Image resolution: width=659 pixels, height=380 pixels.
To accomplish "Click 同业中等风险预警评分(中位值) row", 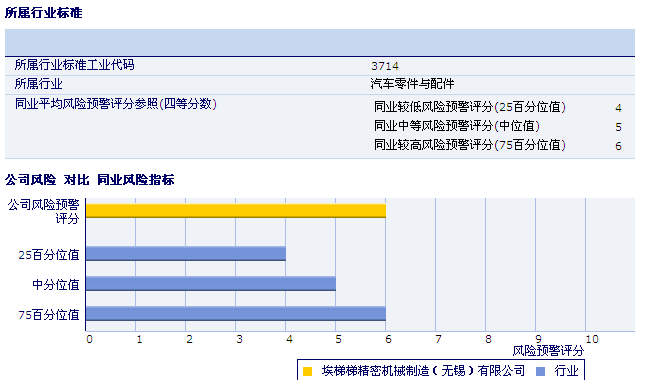I will (498, 126).
